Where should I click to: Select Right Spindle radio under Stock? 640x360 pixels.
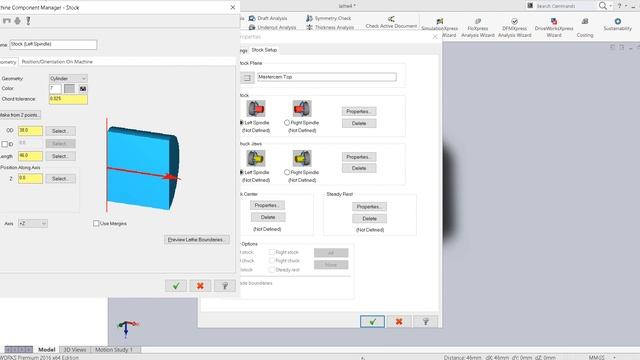tap(287, 122)
